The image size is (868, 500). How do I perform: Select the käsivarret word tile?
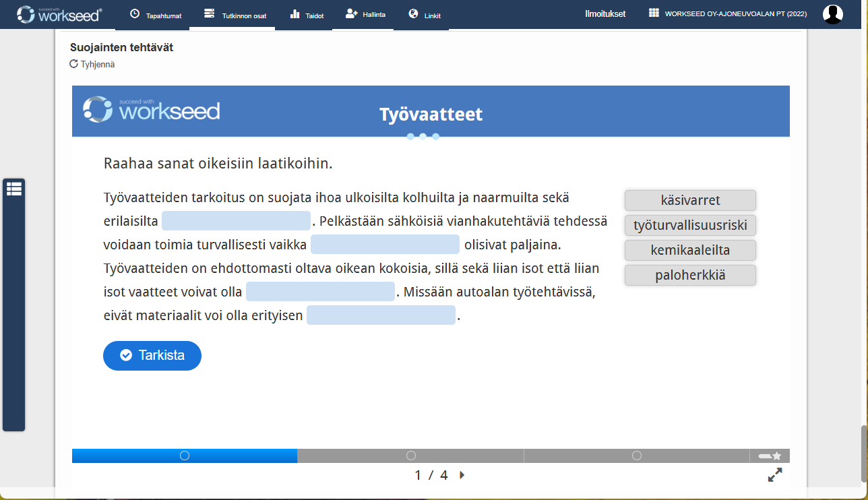tap(690, 200)
